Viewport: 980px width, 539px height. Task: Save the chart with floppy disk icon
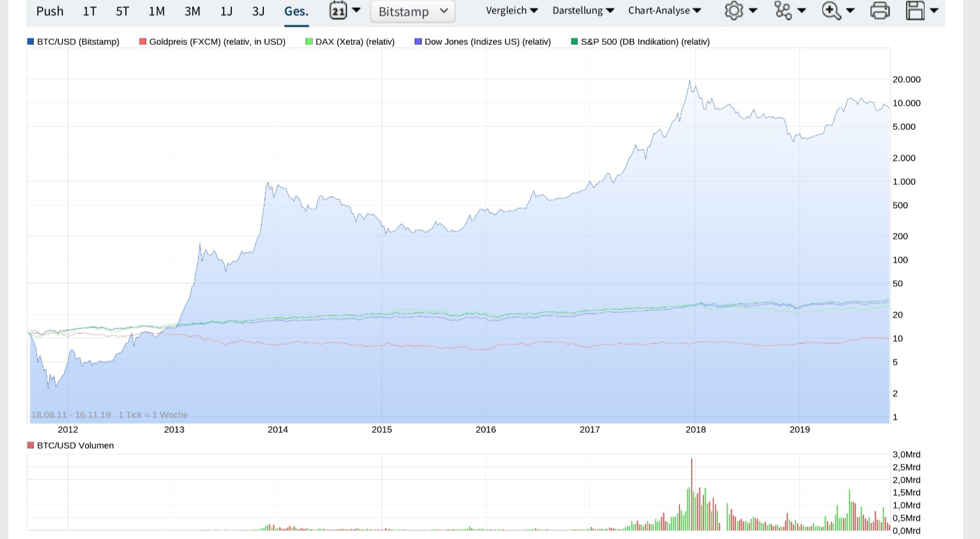pyautogui.click(x=915, y=10)
